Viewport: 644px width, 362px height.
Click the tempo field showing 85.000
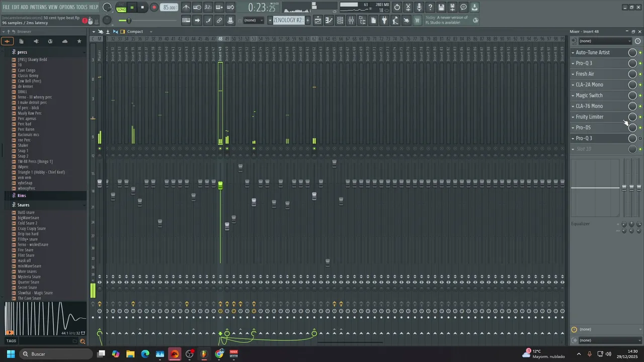[170, 8]
